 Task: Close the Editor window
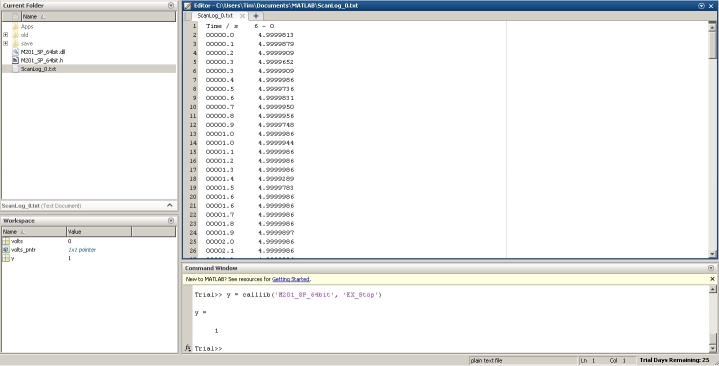[x=711, y=6]
